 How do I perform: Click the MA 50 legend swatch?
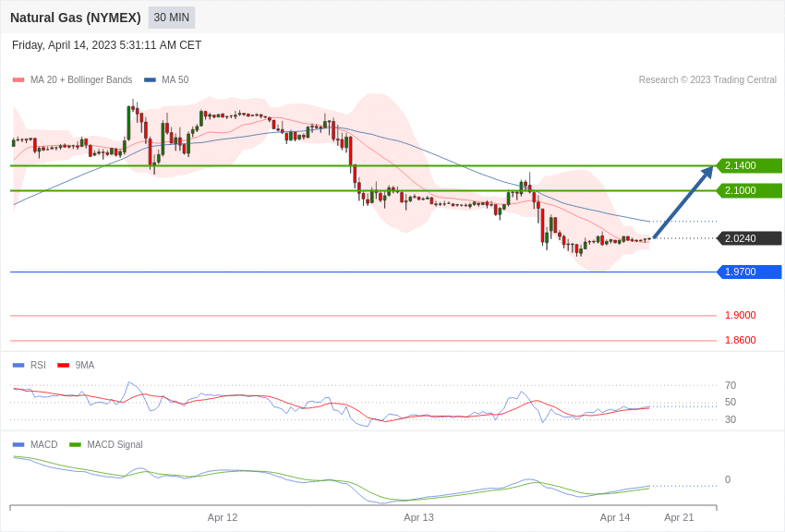click(x=150, y=80)
